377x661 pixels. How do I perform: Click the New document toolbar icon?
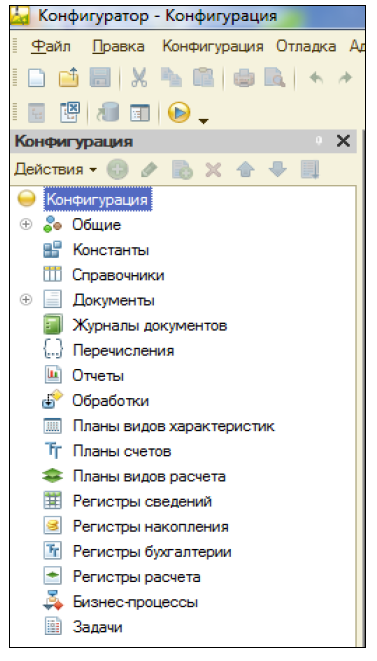36,78
